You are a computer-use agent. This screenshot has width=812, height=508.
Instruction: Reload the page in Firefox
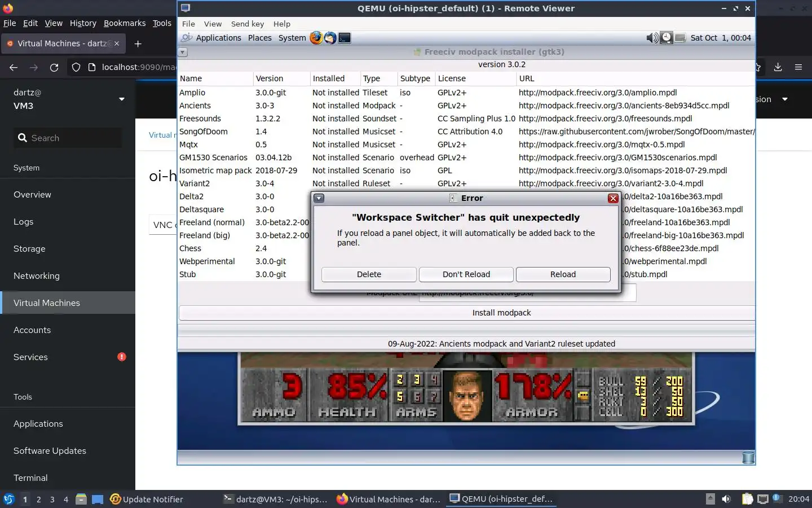(54, 67)
